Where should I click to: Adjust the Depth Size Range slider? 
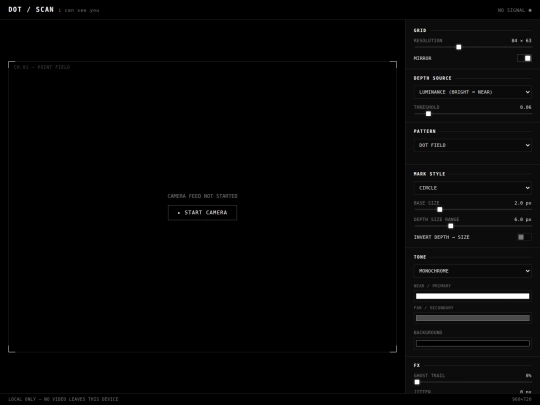(472, 226)
